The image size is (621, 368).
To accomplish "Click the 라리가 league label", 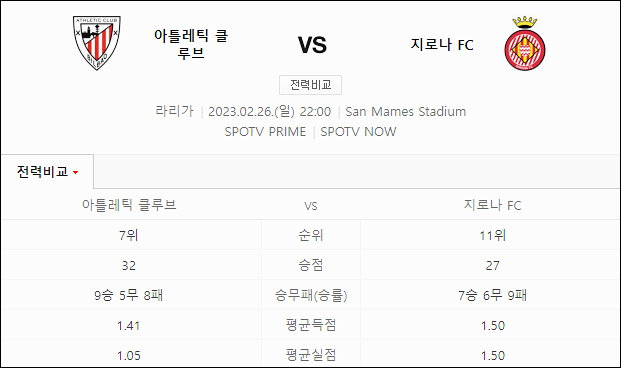I will [175, 111].
